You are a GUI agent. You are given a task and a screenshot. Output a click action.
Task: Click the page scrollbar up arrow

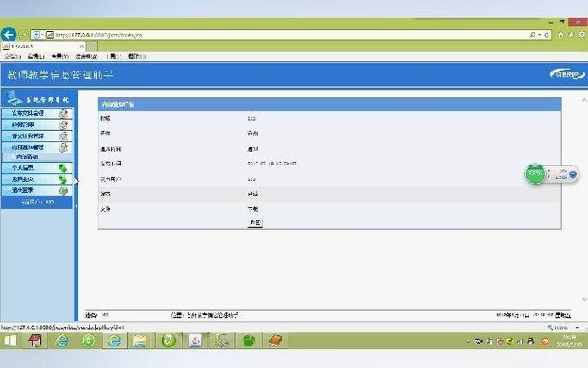click(584, 100)
